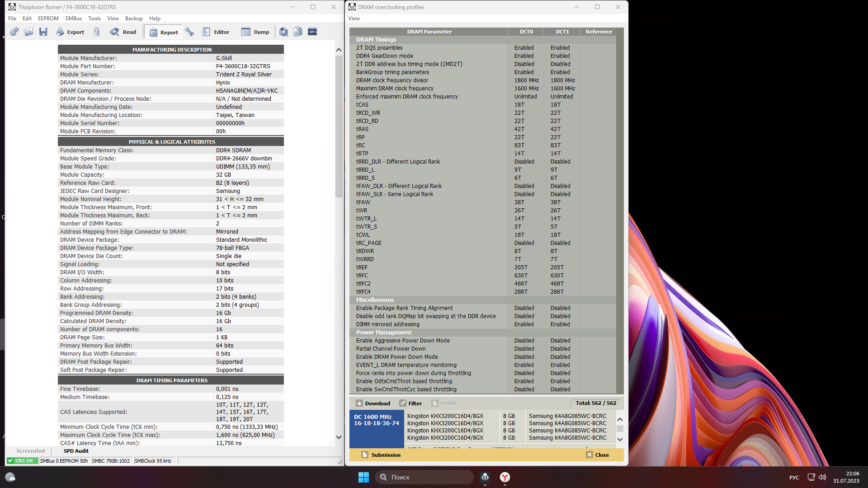Click the magnifier search toolbar icon
Viewport: 868px width, 488px height.
(283, 32)
